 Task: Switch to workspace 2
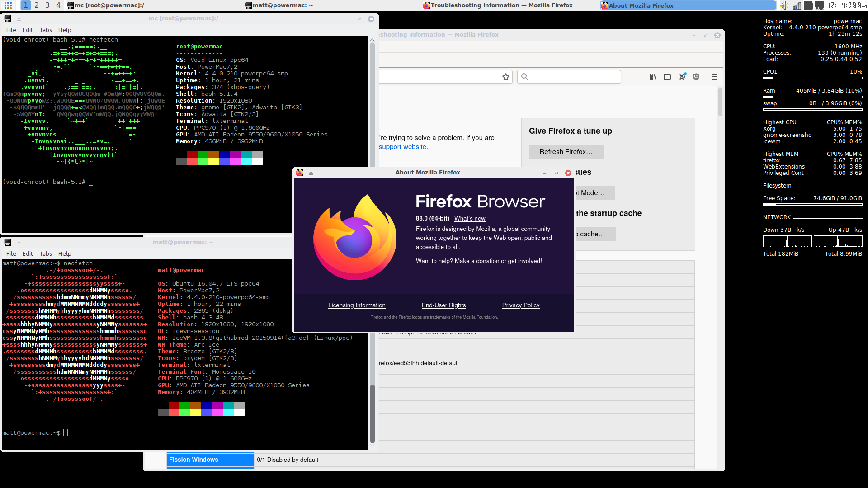pyautogui.click(x=37, y=5)
